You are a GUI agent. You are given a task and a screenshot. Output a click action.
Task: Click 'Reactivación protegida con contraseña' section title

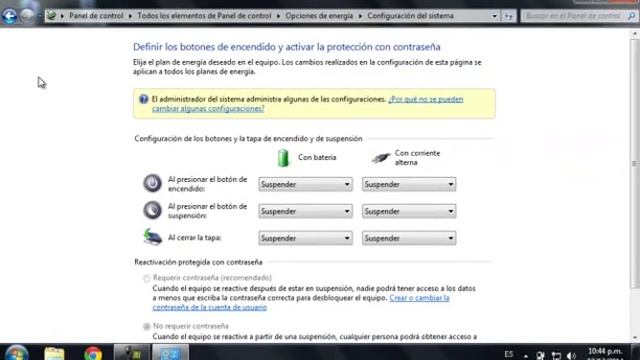(198, 262)
